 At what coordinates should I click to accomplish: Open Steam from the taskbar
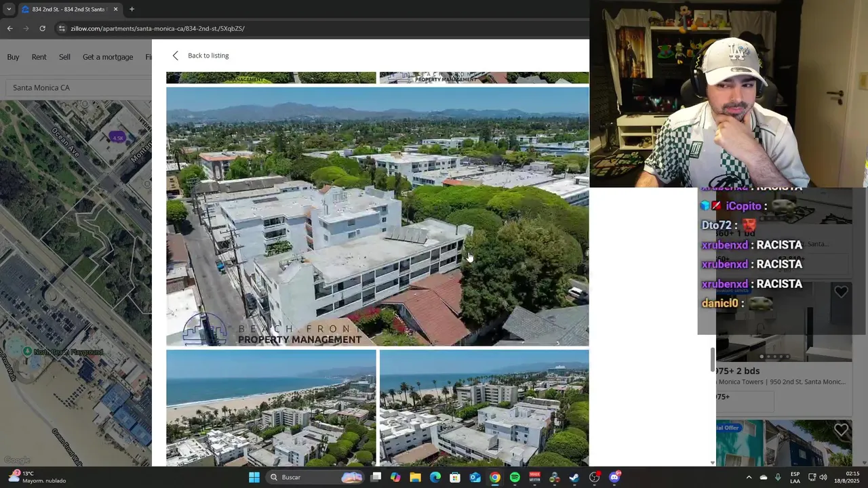click(x=574, y=477)
